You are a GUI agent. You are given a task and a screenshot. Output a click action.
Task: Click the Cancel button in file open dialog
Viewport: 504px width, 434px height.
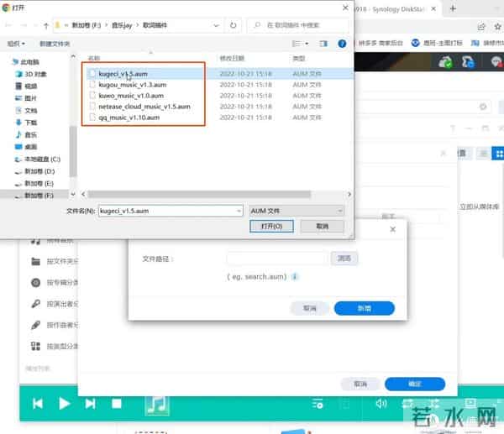(322, 226)
